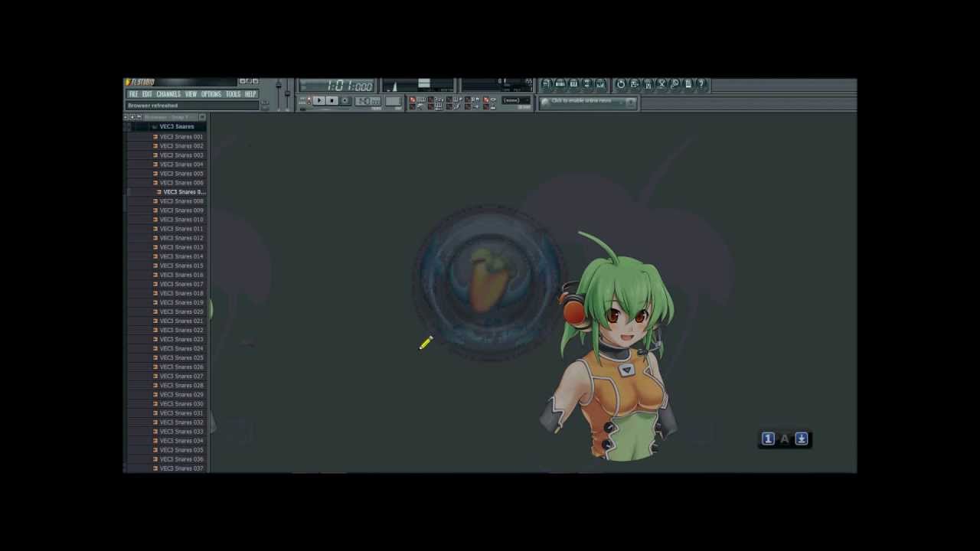Stop playback with the Stop button
The image size is (980, 551).
tap(332, 100)
